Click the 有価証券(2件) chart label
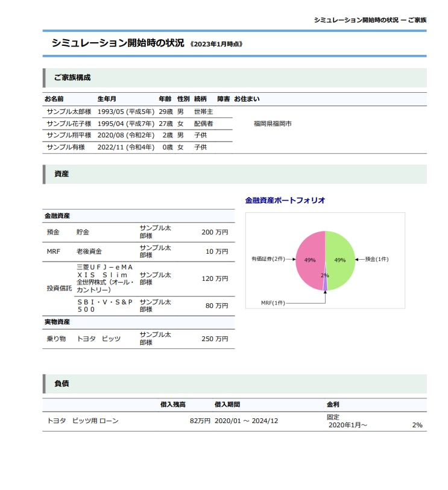This screenshot has width=448, height=490. 268,259
